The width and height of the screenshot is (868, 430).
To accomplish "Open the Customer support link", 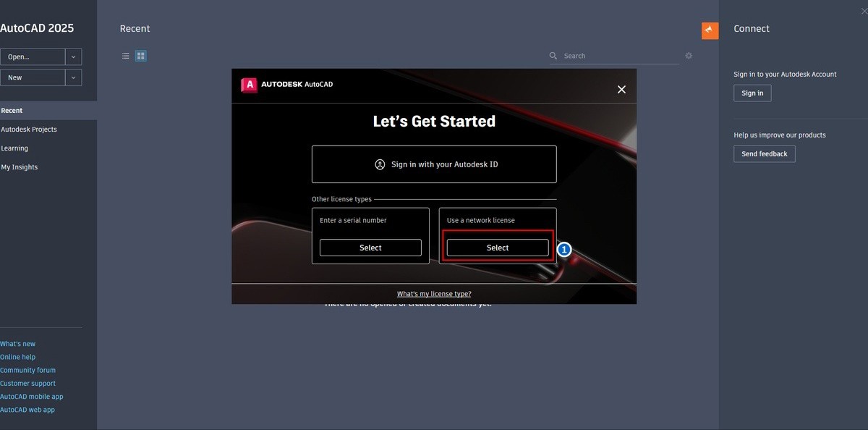I will [x=28, y=384].
